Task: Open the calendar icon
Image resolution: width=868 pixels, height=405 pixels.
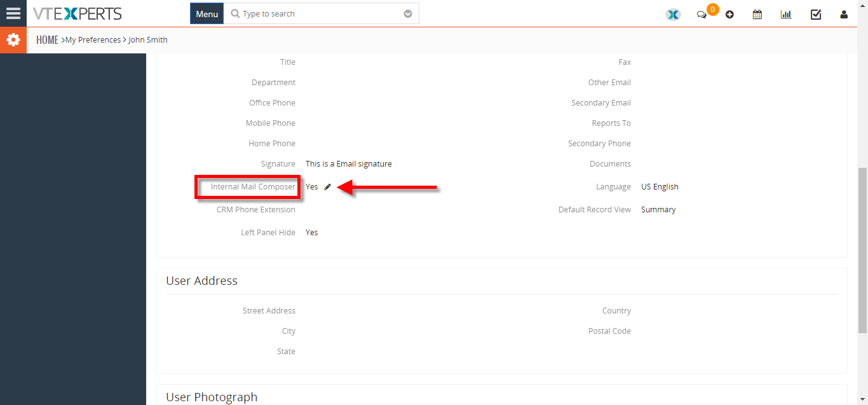Action: point(757,14)
